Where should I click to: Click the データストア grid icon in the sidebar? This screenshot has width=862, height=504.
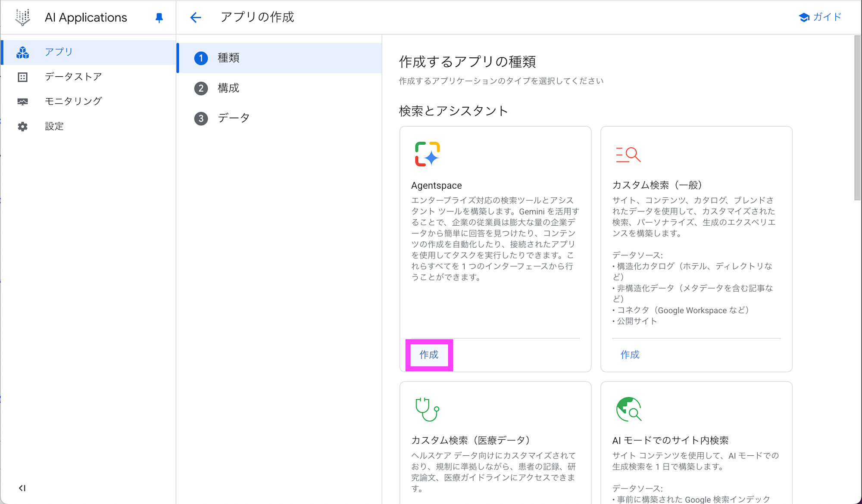[x=22, y=77]
